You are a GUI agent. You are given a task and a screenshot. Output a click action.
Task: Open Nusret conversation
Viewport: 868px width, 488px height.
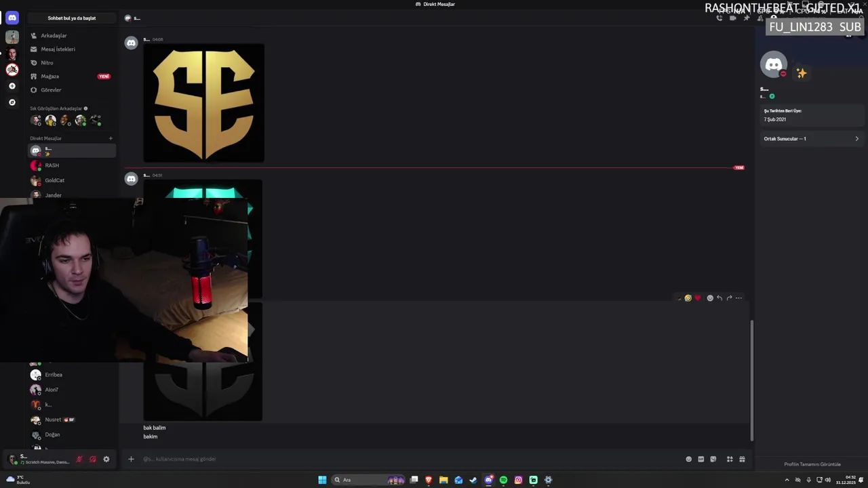coord(72,420)
